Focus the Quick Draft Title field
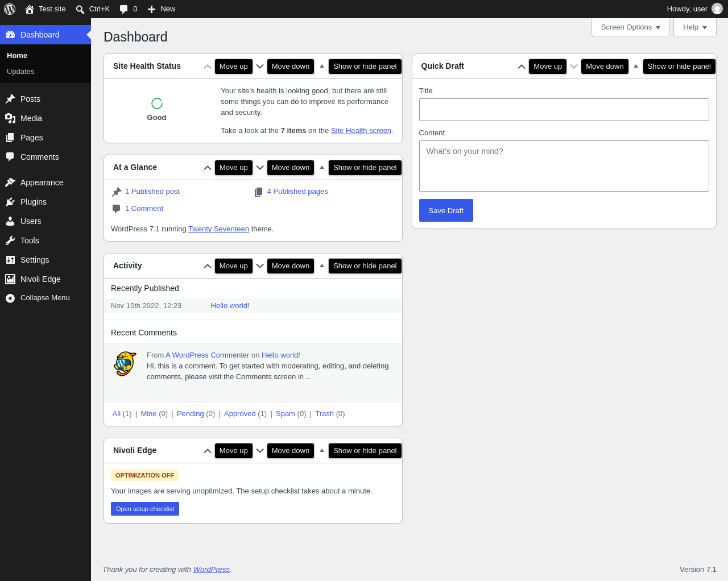Image resolution: width=728 pixels, height=581 pixels. tap(564, 110)
